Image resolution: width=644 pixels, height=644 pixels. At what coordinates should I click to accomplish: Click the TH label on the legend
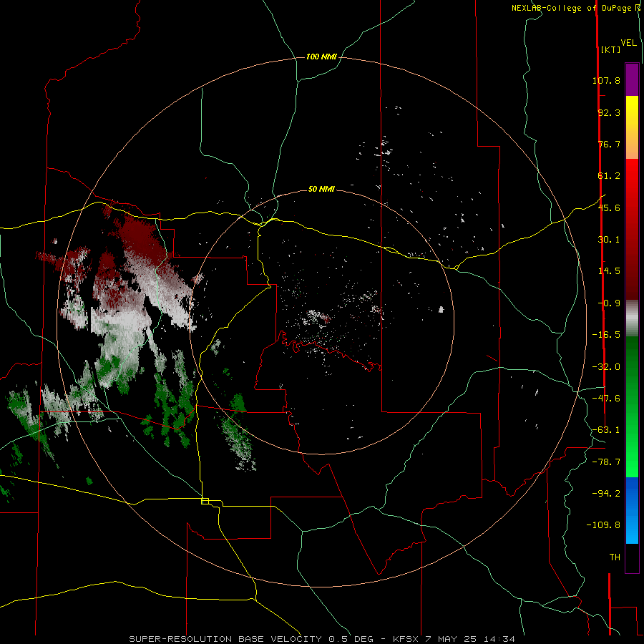click(615, 557)
